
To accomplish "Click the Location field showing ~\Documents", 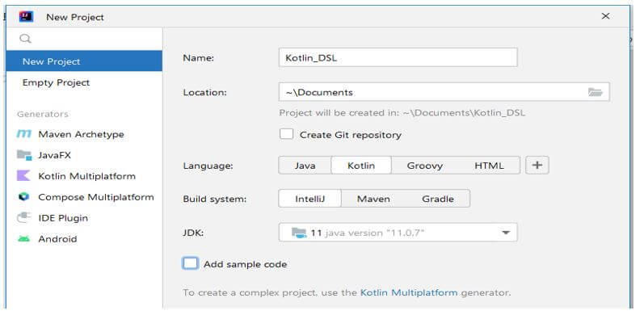I will point(444,92).
